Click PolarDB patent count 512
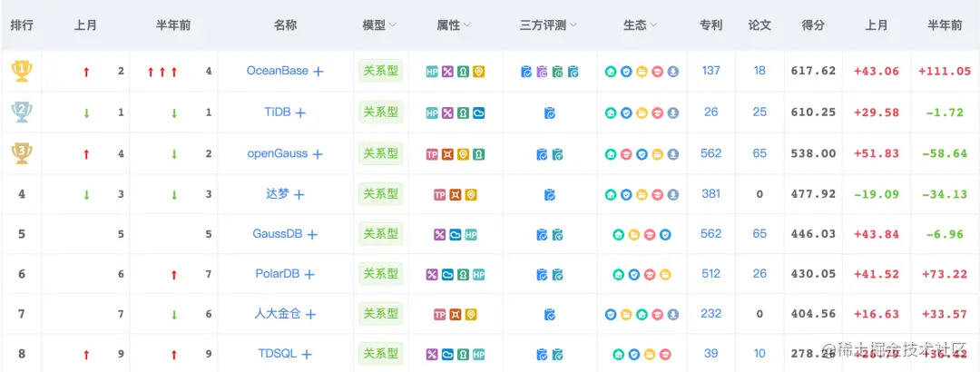Viewport: 980px width, 372px height. point(711,273)
